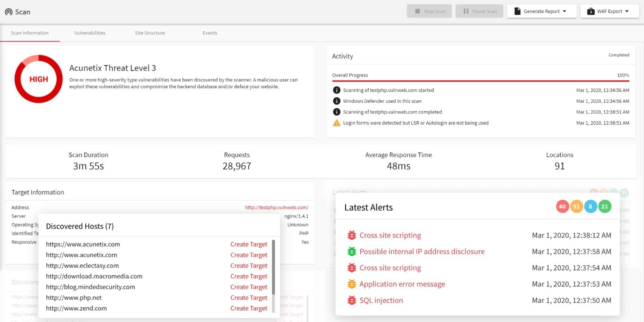Create Target for http://www.zend.com
644x322 pixels.
click(249, 308)
